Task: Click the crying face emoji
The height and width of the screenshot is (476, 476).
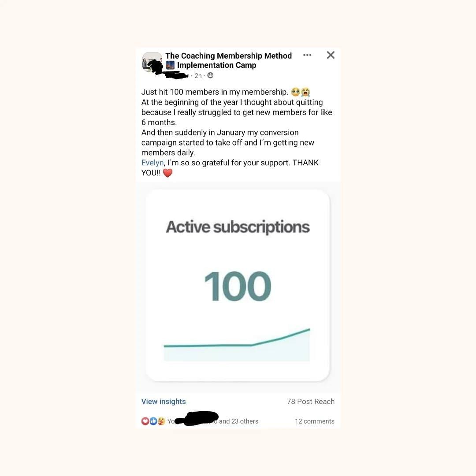Action: click(305, 92)
